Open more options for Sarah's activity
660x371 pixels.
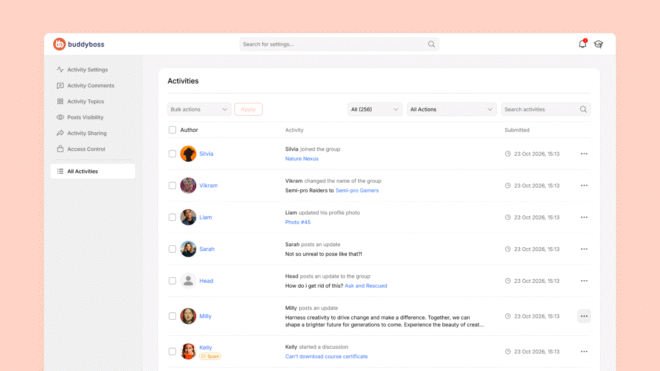click(584, 249)
